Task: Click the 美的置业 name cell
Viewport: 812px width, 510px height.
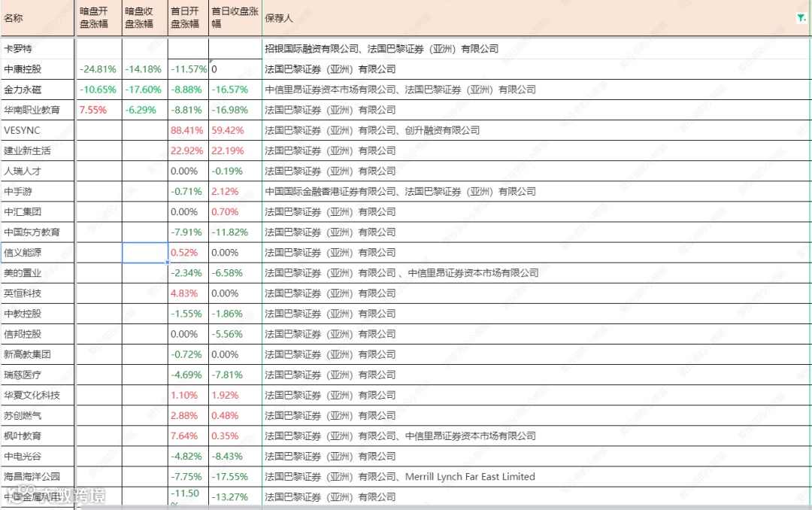Action: 38,273
